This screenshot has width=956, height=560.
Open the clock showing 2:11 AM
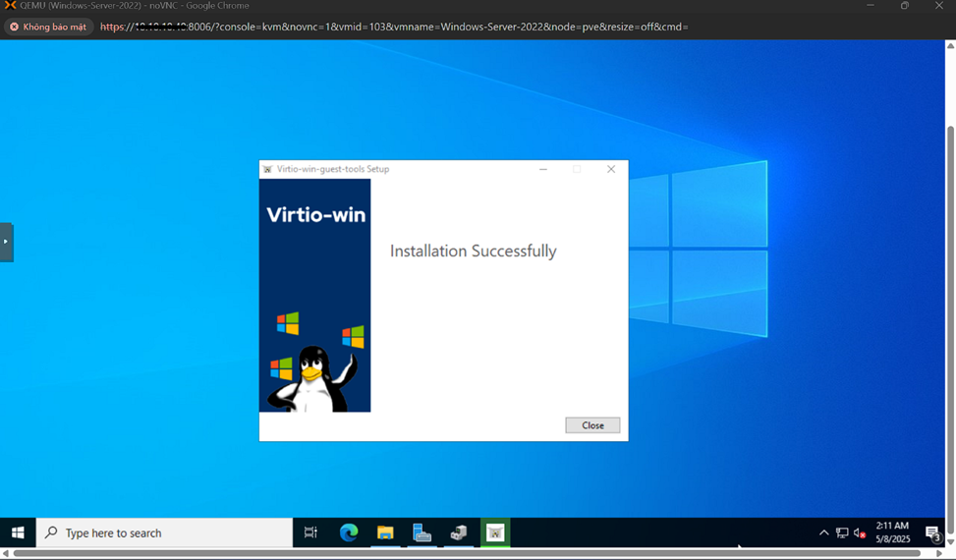(x=892, y=532)
